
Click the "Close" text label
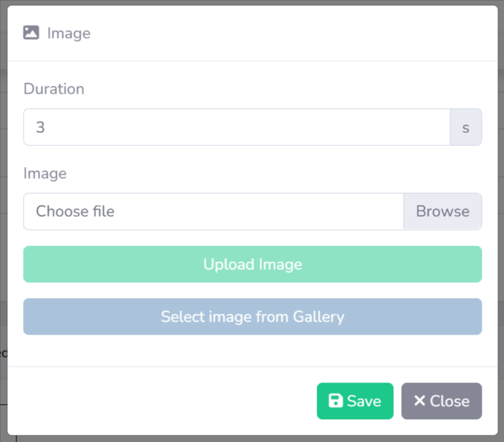(x=450, y=401)
